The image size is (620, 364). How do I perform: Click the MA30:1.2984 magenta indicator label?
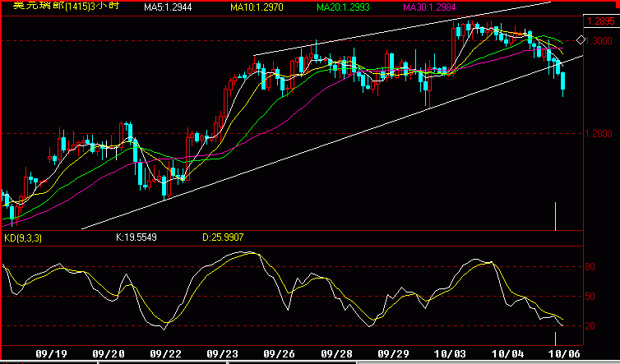coord(429,7)
